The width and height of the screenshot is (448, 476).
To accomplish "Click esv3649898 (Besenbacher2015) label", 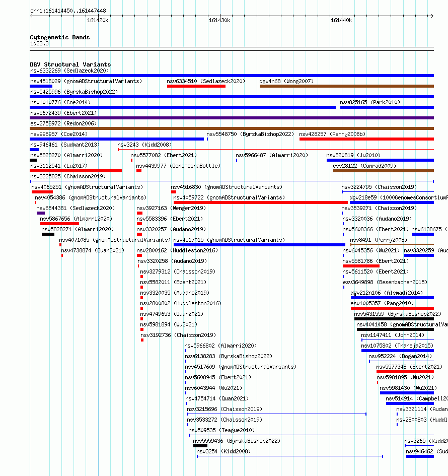I will tap(385, 283).
